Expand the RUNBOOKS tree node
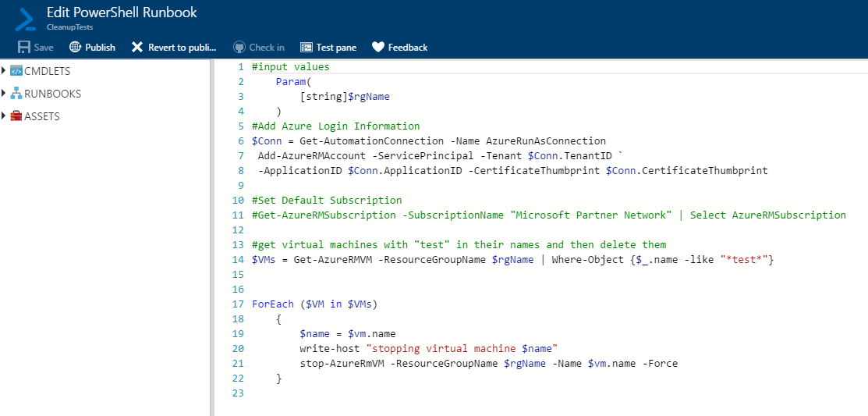 [4, 93]
